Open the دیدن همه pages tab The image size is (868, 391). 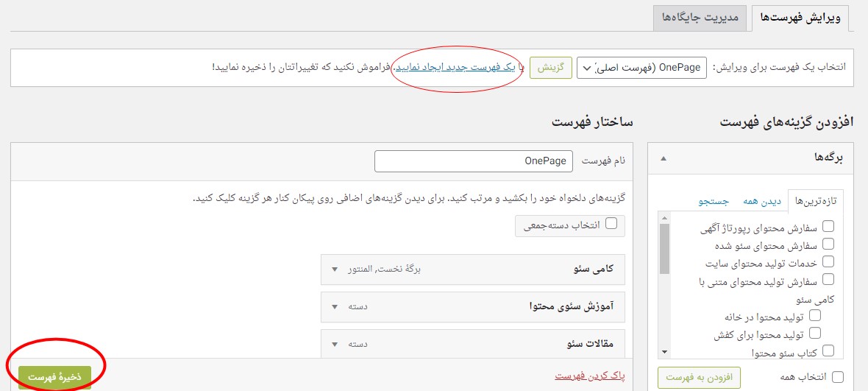(x=761, y=201)
